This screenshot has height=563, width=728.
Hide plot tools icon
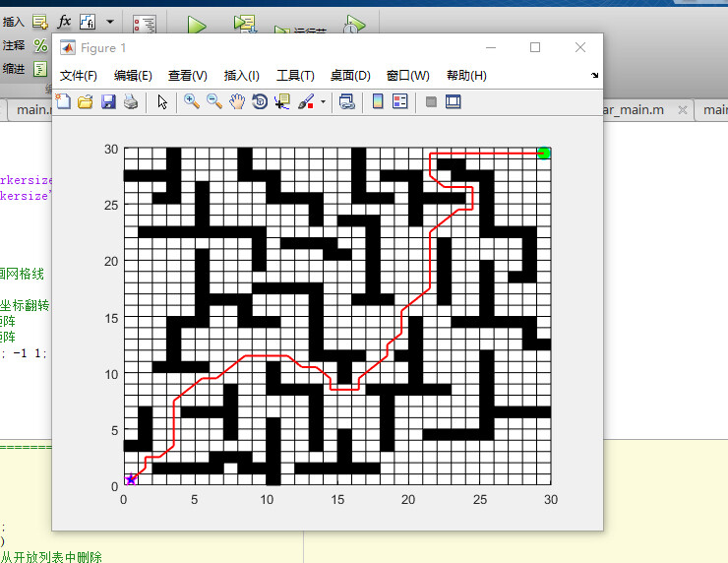click(x=431, y=101)
